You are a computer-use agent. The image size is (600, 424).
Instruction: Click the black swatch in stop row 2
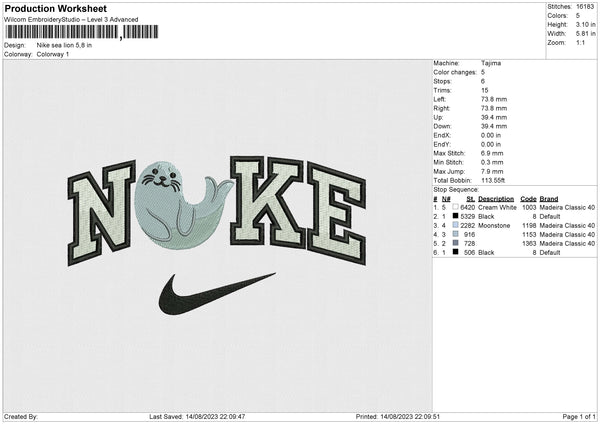pyautogui.click(x=455, y=216)
